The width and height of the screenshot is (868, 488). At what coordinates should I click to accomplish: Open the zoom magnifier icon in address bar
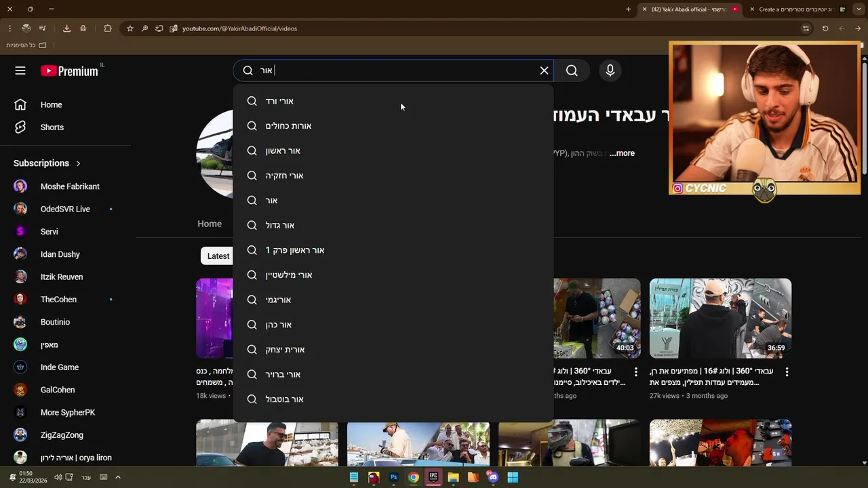144,28
